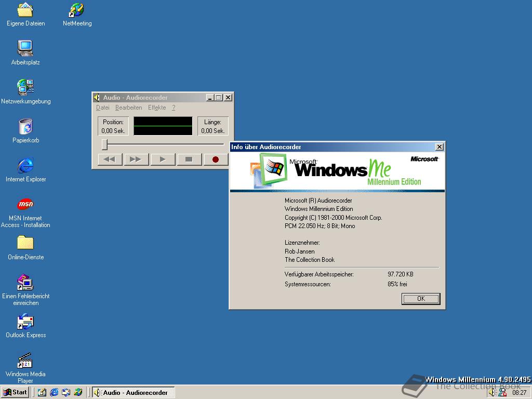Viewport: 532px width, 399px height.
Task: Click the OK button in Info dialog
Action: pos(421,299)
